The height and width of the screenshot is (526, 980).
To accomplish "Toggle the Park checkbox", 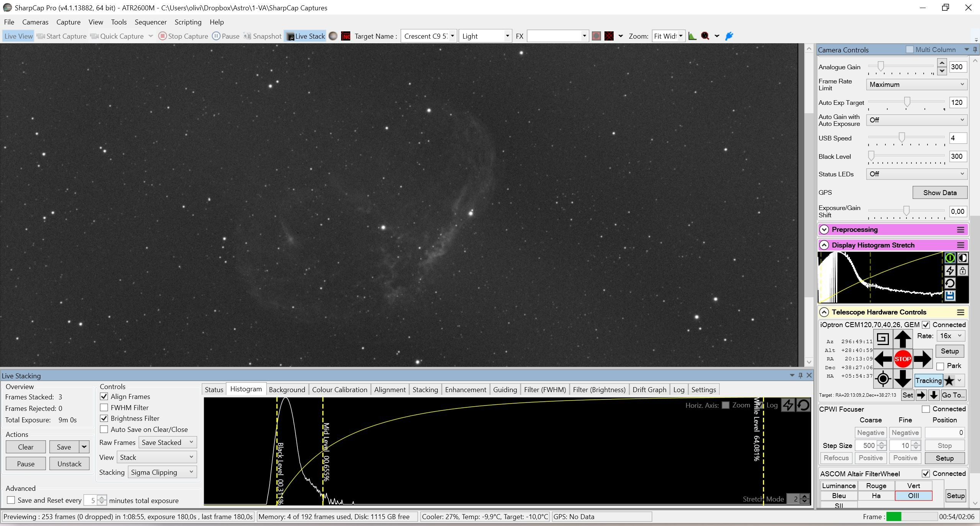I will [x=940, y=366].
